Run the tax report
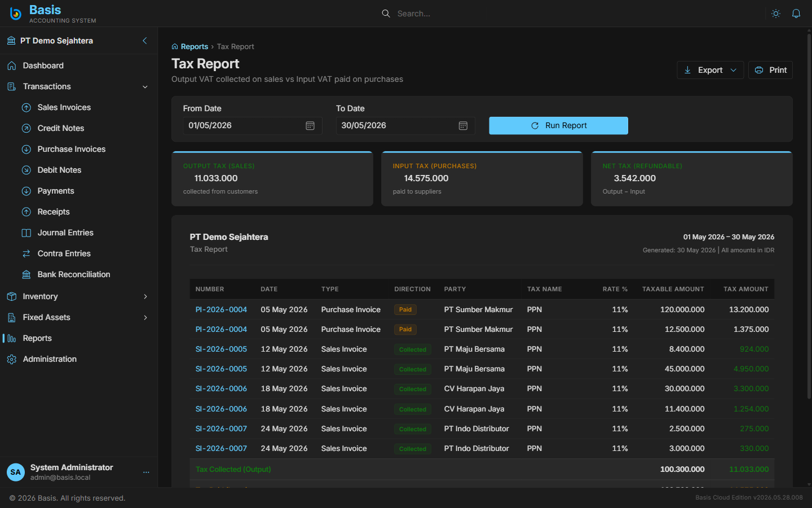The width and height of the screenshot is (812, 508). [x=558, y=126]
